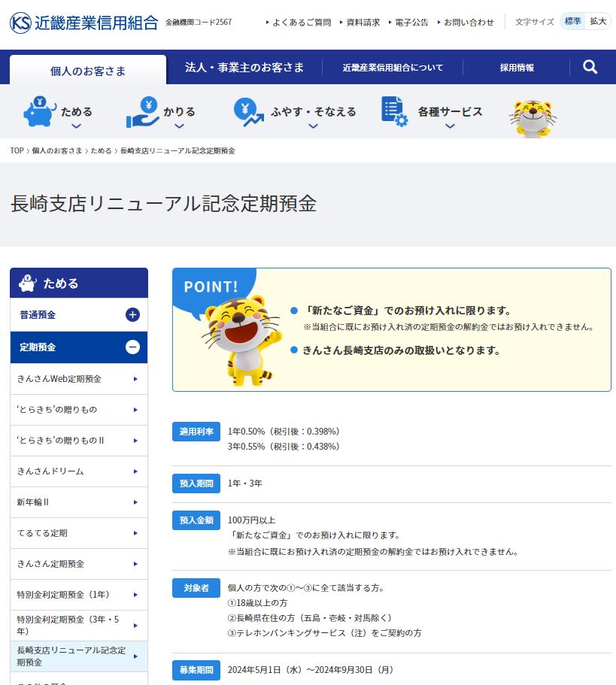Click the laughing tiger in the POINT box
This screenshot has width=616, height=685.
(241, 340)
